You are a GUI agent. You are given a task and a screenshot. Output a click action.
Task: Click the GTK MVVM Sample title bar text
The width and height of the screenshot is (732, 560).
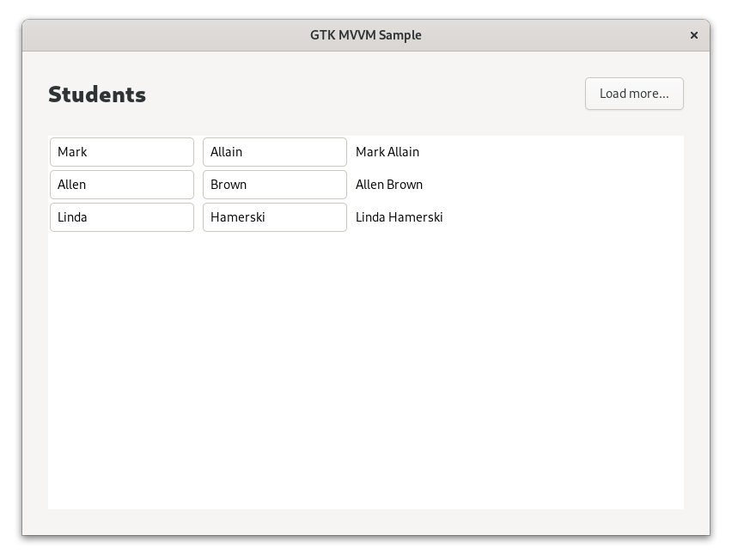click(366, 35)
